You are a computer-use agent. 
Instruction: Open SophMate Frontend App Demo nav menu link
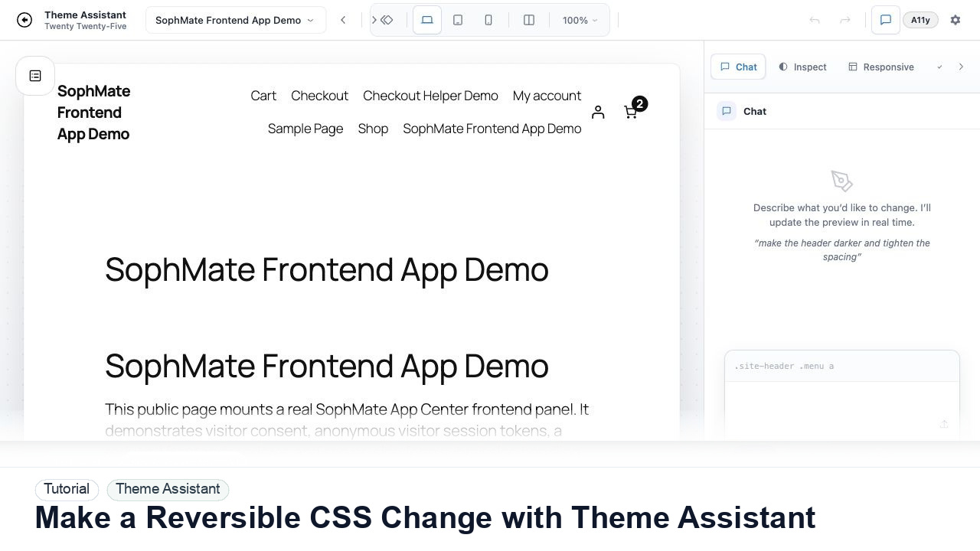tap(492, 129)
